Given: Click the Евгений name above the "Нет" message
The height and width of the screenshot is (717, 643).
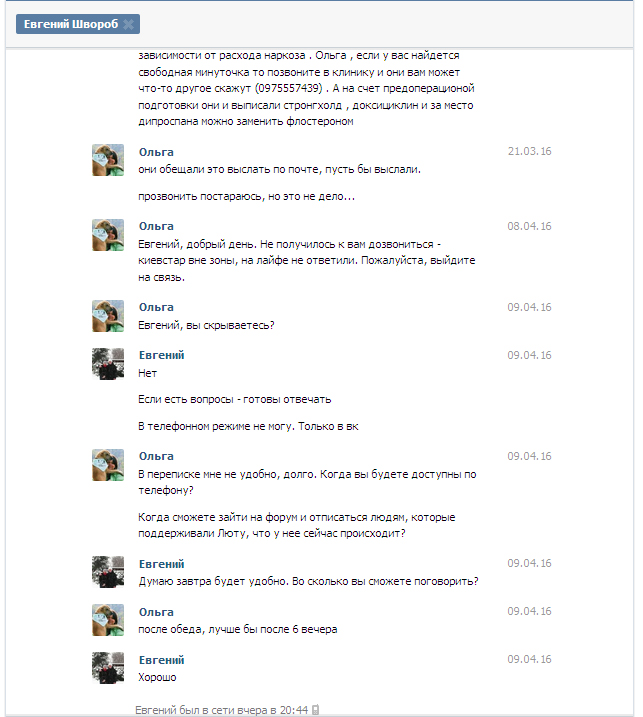Looking at the screenshot, I should click(161, 356).
